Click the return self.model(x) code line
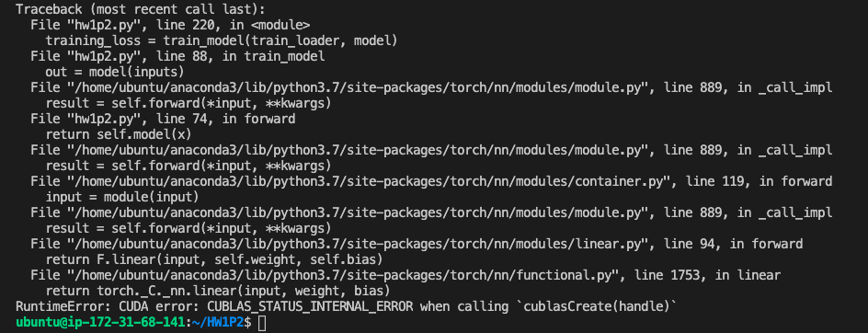The width and height of the screenshot is (868, 333). point(119,134)
